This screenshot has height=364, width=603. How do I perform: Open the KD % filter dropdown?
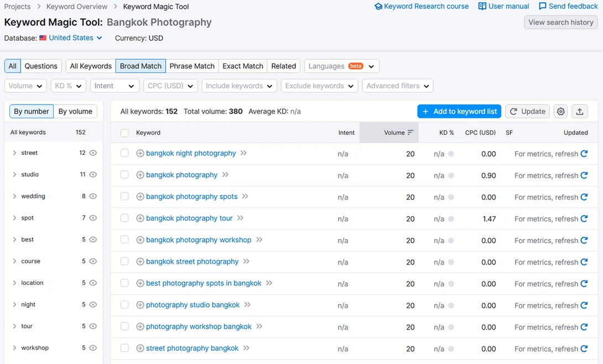pyautogui.click(x=69, y=86)
